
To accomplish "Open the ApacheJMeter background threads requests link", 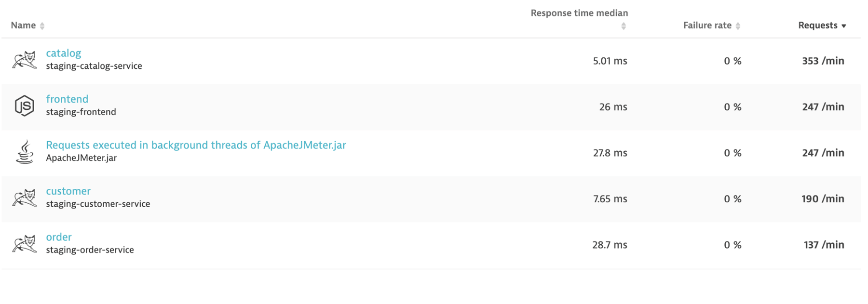I will (x=195, y=145).
